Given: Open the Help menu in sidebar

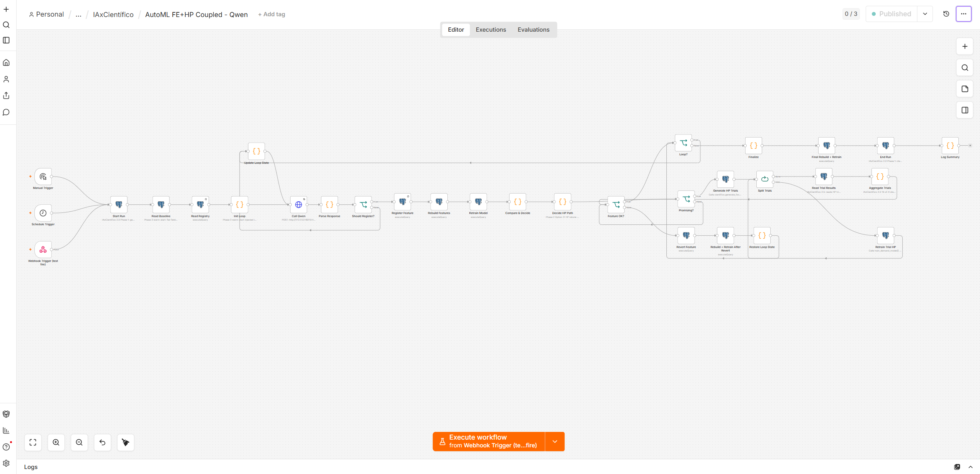Looking at the screenshot, I should 6,447.
